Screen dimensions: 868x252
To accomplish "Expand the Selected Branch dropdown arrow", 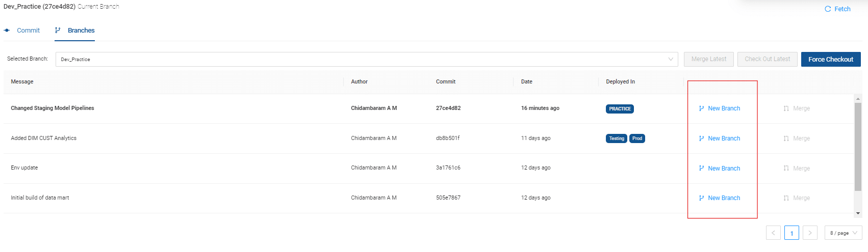I will click(x=671, y=59).
